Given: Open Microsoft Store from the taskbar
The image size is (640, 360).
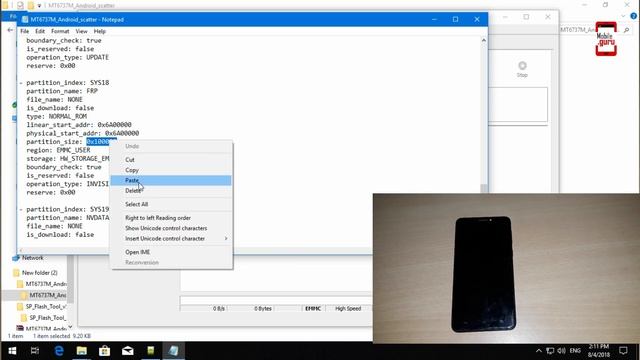Looking at the screenshot, I should click(104, 351).
